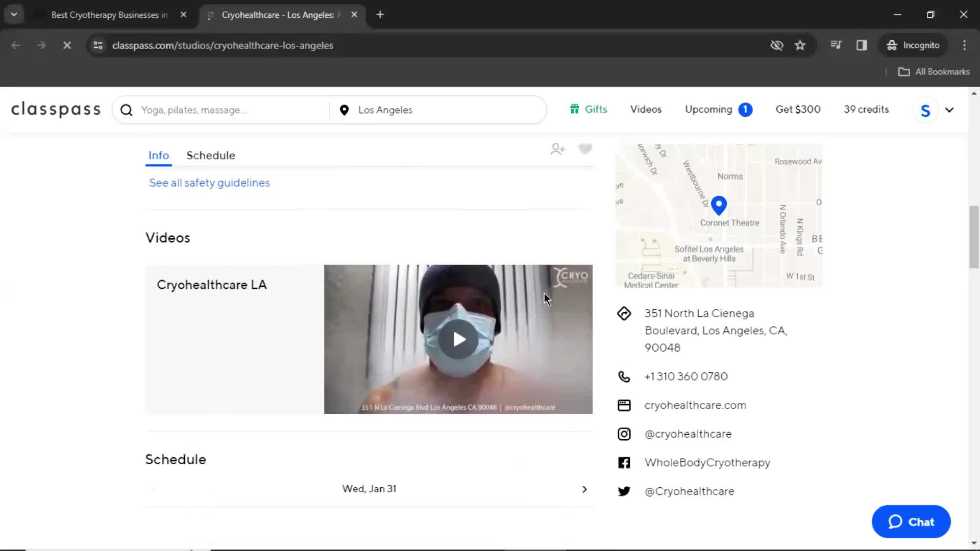The image size is (980, 551).
Task: Click the studio map thumbnail
Action: point(719,216)
